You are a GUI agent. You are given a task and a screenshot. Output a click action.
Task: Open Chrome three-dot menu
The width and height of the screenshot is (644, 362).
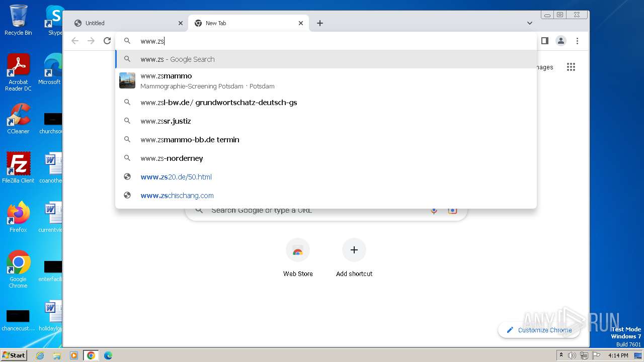(577, 41)
